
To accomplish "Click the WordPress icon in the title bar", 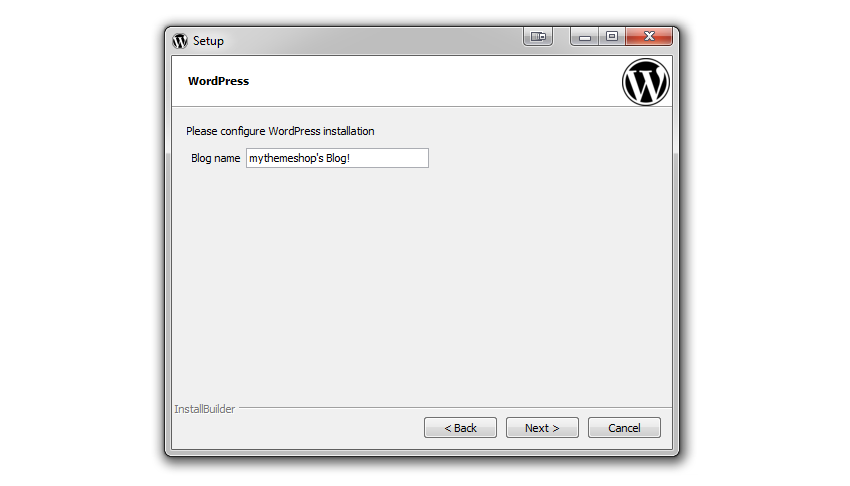I will (180, 41).
